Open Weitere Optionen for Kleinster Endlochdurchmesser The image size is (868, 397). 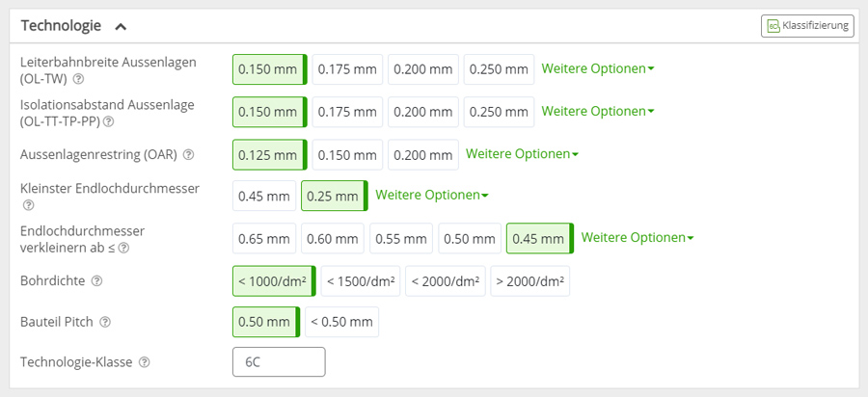click(x=431, y=196)
